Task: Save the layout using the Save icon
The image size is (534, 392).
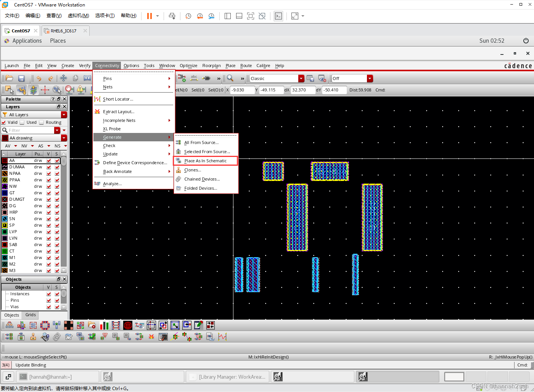Action: 21,78
